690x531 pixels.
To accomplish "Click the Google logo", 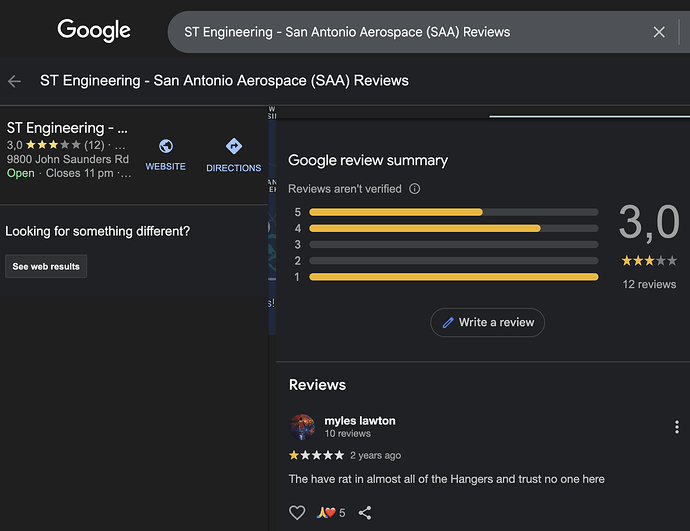I will (94, 31).
